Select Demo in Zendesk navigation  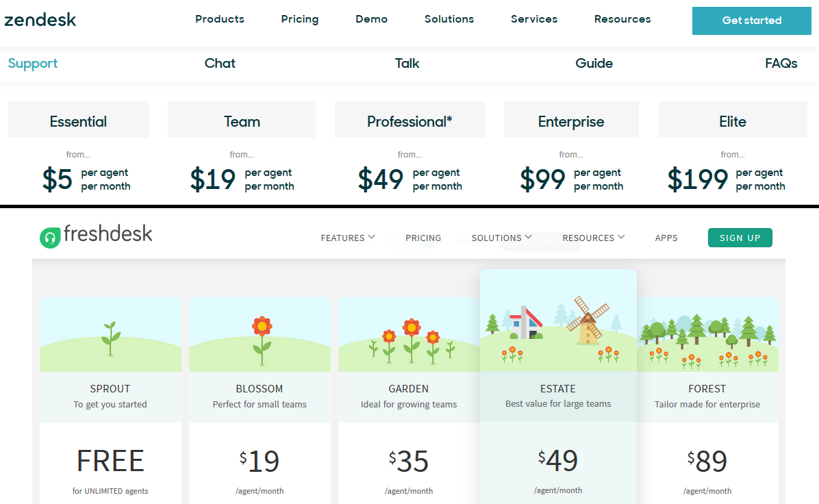point(371,19)
